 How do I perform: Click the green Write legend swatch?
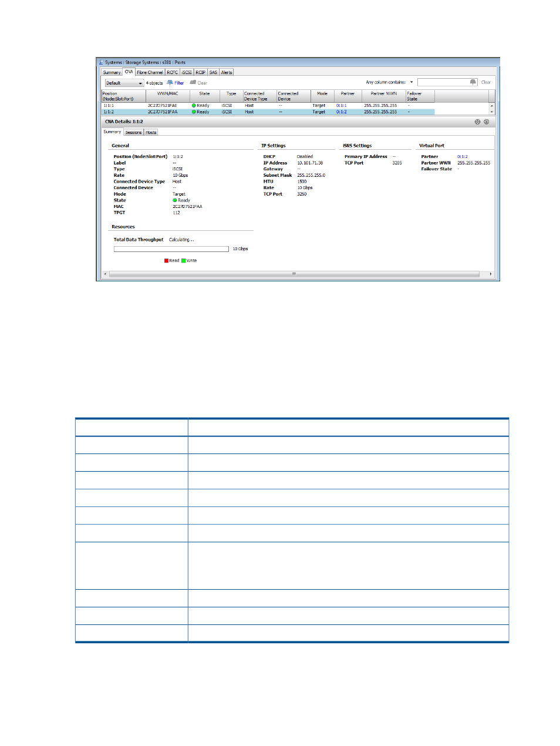(x=184, y=261)
